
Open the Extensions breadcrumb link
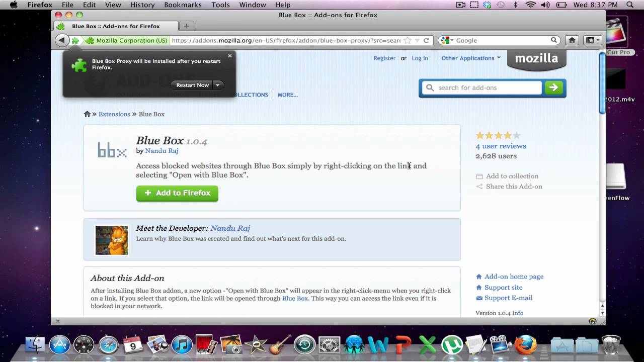pos(114,114)
